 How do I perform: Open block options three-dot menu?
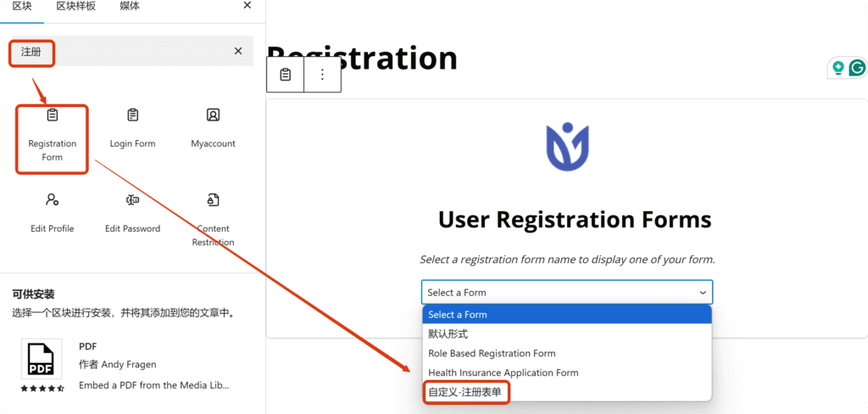322,75
